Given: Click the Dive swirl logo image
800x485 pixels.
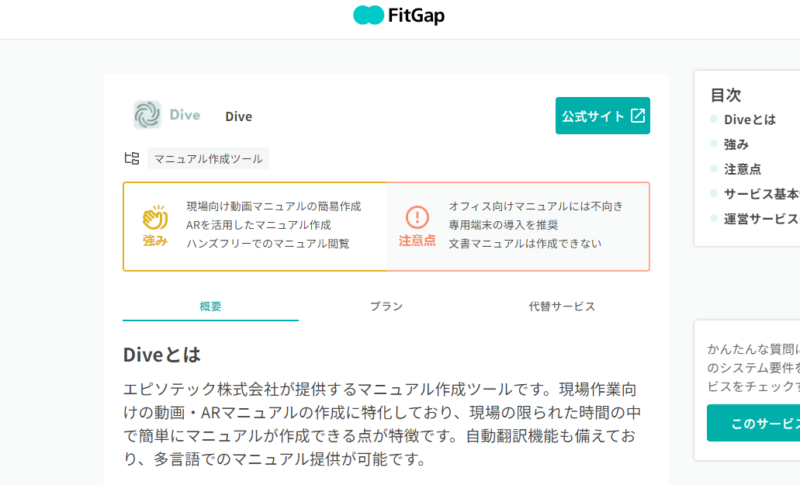Looking at the screenshot, I should (147, 115).
